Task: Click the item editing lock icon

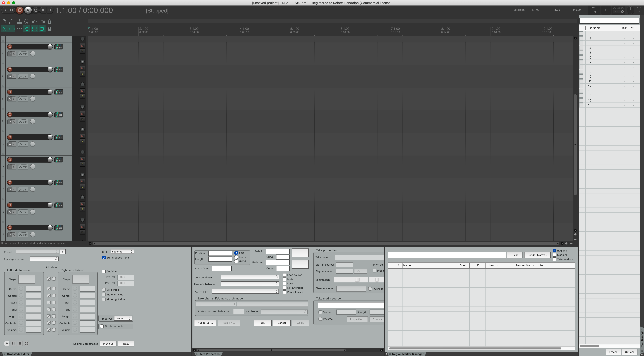Action: (50, 29)
